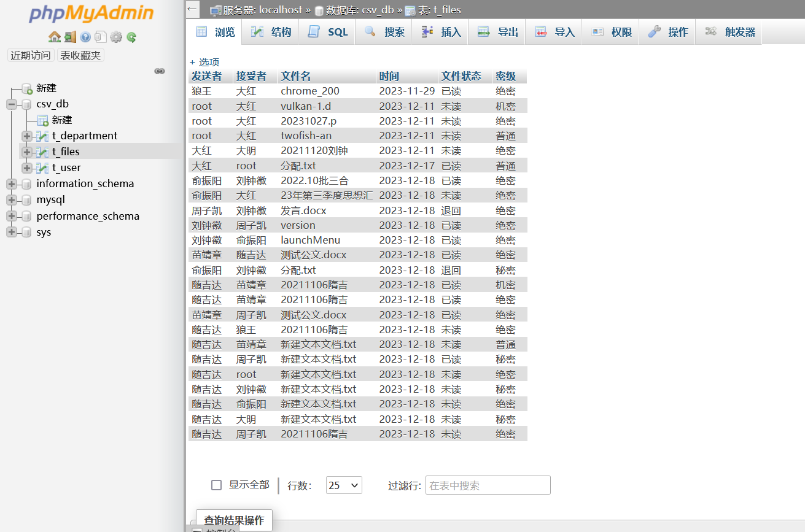The image size is (805, 532).
Task: Expand the sys database node
Action: point(12,233)
